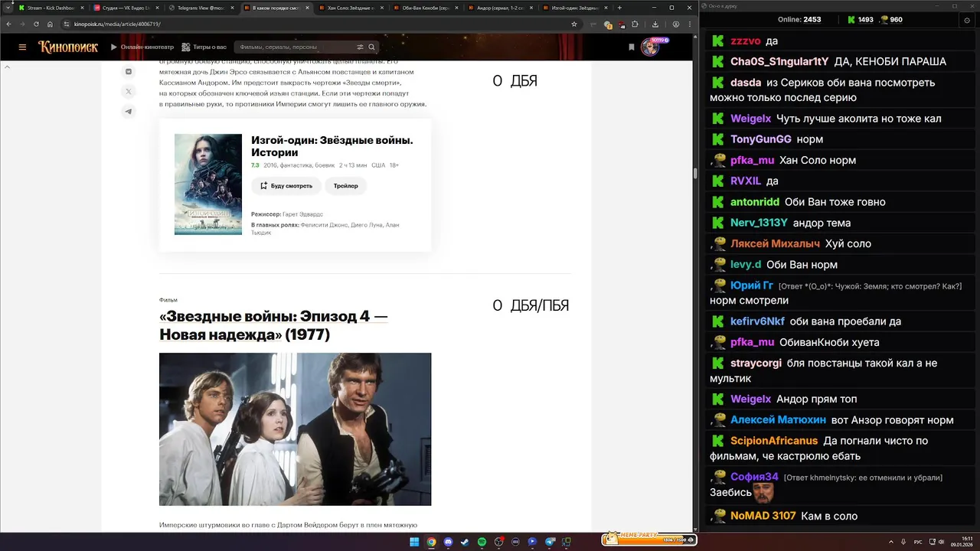Open Steam from taskbar
Image resolution: width=980 pixels, height=551 pixels.
pos(465,542)
